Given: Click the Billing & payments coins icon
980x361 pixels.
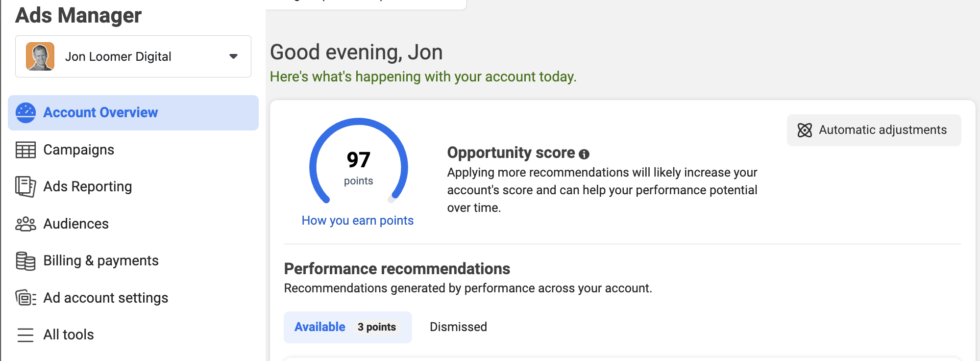Looking at the screenshot, I should [x=25, y=261].
